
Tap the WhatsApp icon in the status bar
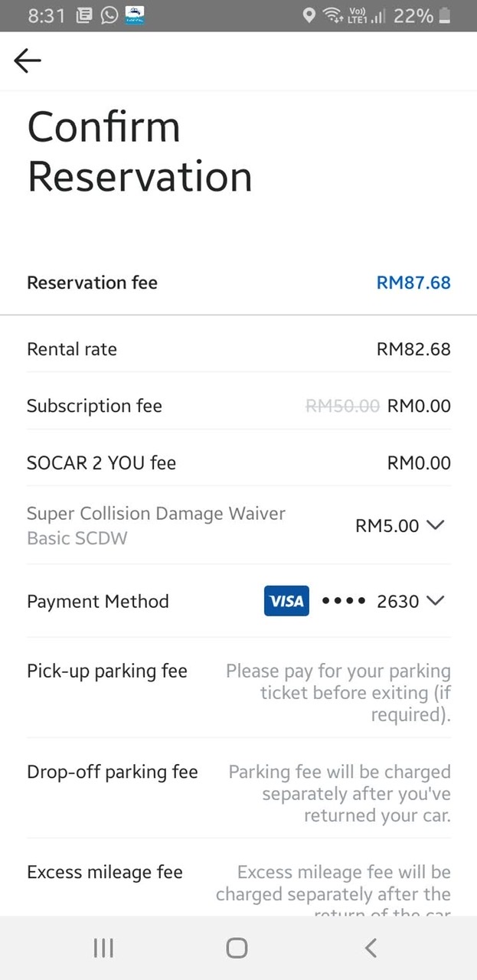point(107,15)
